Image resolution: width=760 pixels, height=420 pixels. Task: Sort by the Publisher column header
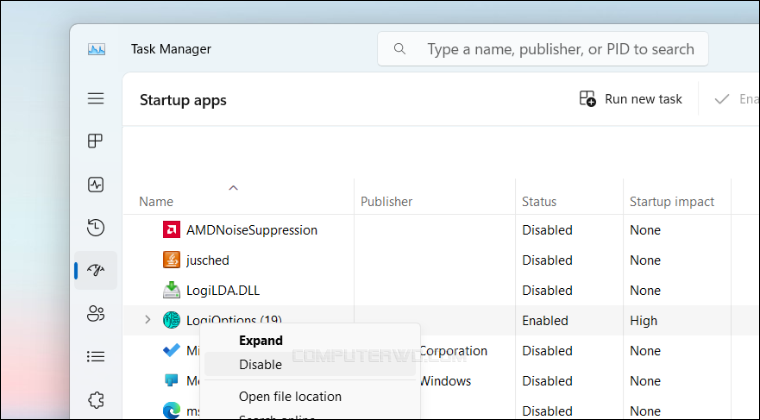point(386,202)
